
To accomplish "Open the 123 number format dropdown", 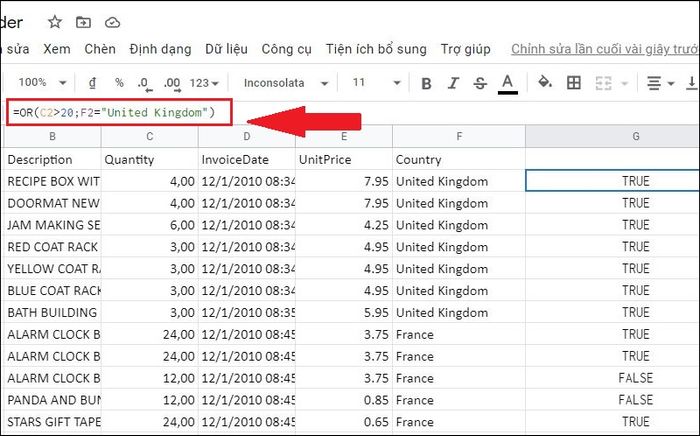I will click(204, 83).
